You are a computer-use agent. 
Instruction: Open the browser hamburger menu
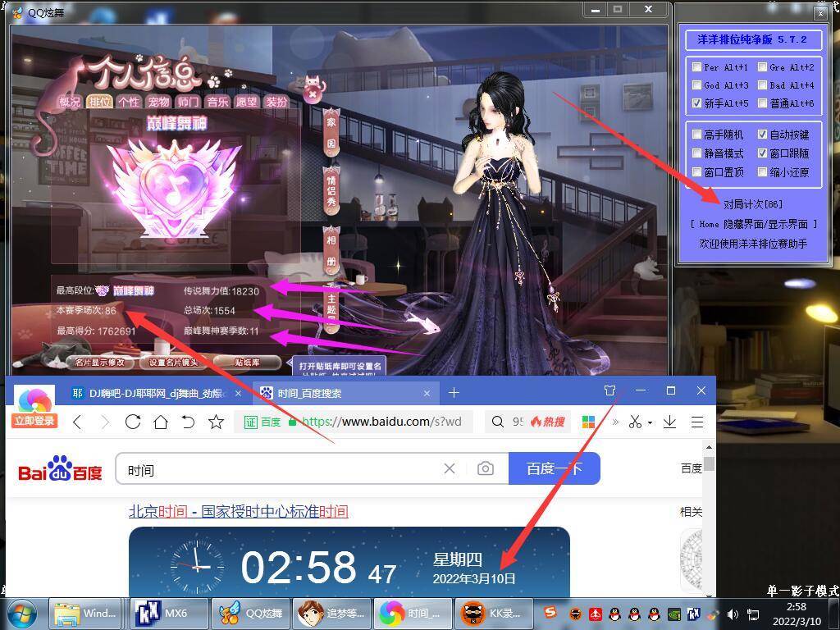(x=697, y=422)
